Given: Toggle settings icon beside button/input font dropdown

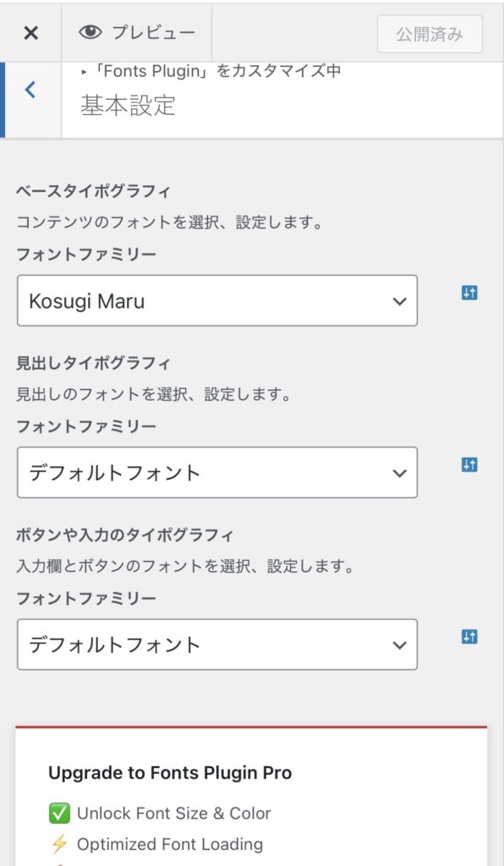Looking at the screenshot, I should (x=469, y=637).
